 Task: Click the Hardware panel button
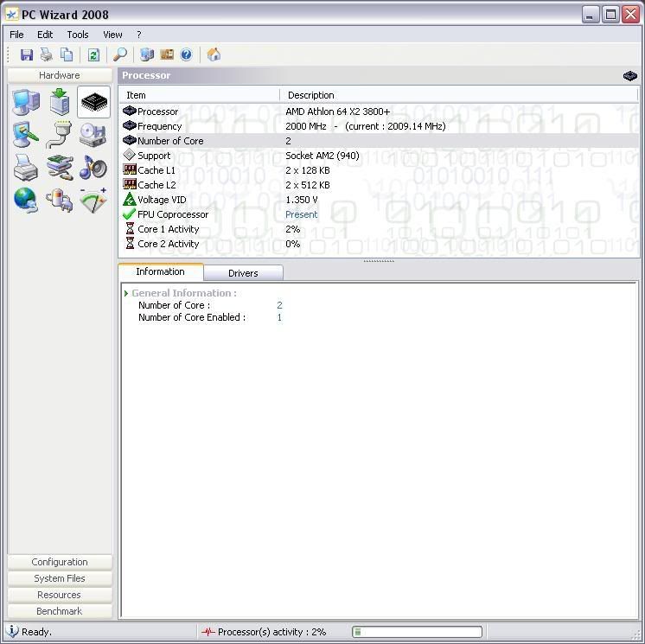point(60,75)
